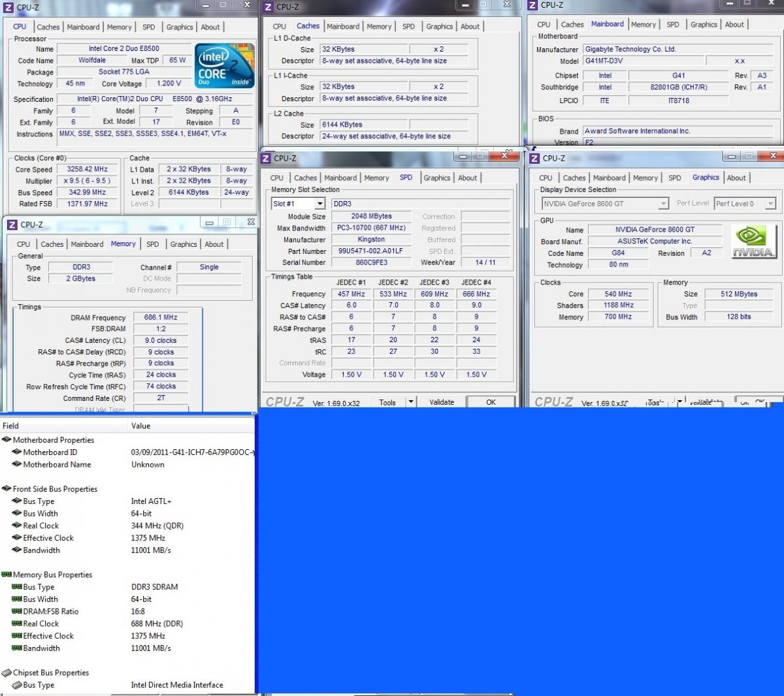Select the "Motherboard Name" row in the list

(127, 465)
